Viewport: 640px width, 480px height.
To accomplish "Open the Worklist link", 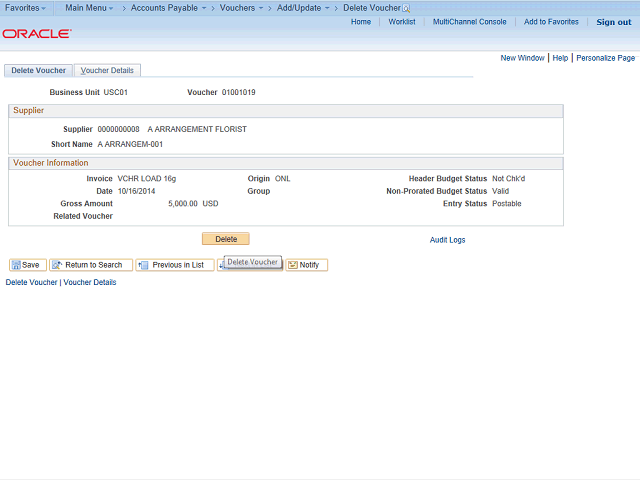I will pos(402,22).
